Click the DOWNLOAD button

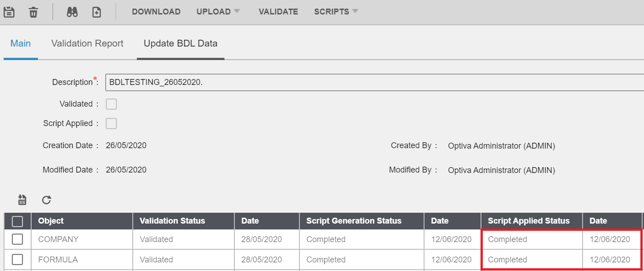click(156, 11)
